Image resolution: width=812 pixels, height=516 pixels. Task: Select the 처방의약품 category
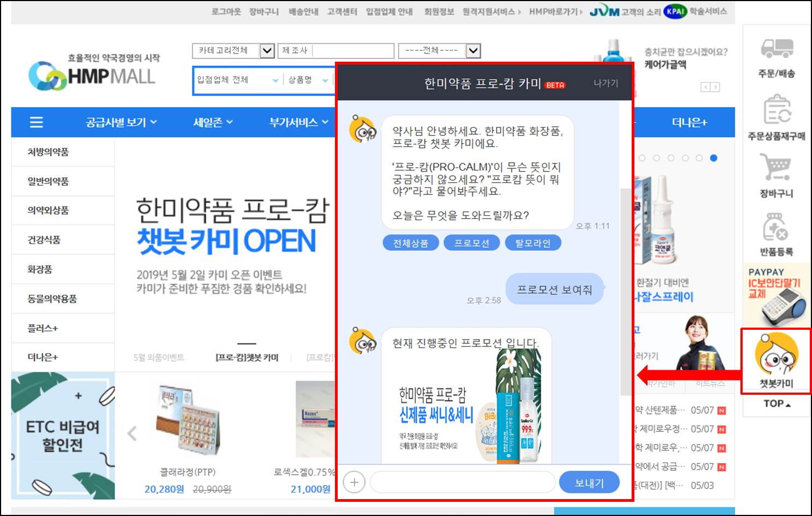tap(63, 152)
